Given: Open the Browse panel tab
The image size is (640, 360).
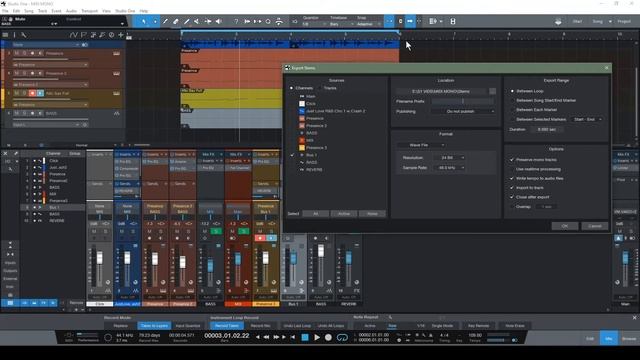Looking at the screenshot, I should coord(629,338).
